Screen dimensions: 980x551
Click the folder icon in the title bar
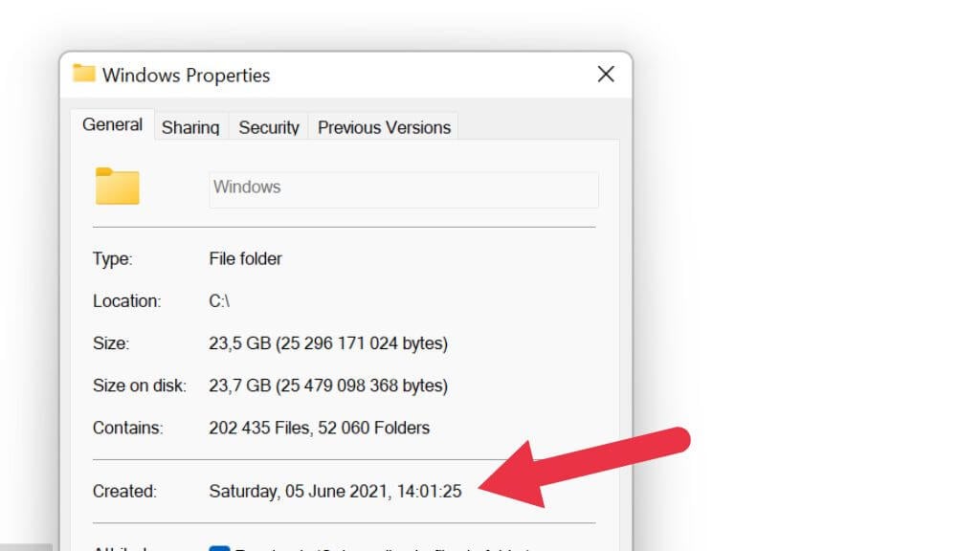[x=84, y=74]
